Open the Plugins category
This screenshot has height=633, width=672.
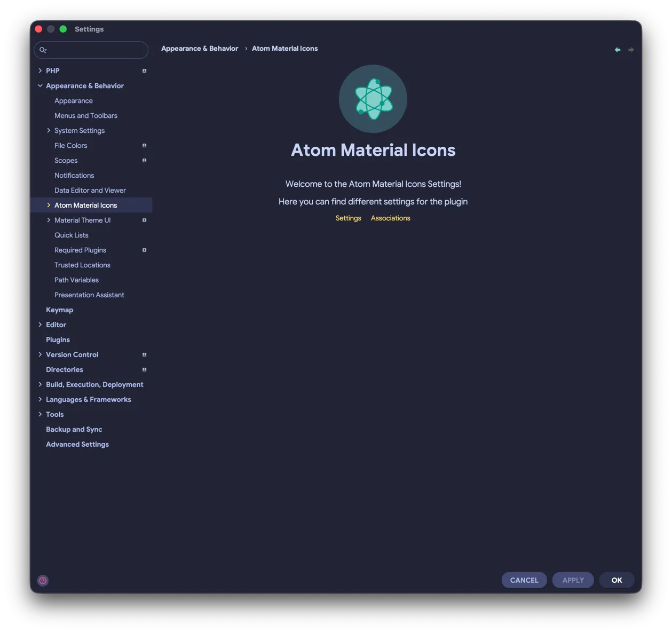[58, 339]
